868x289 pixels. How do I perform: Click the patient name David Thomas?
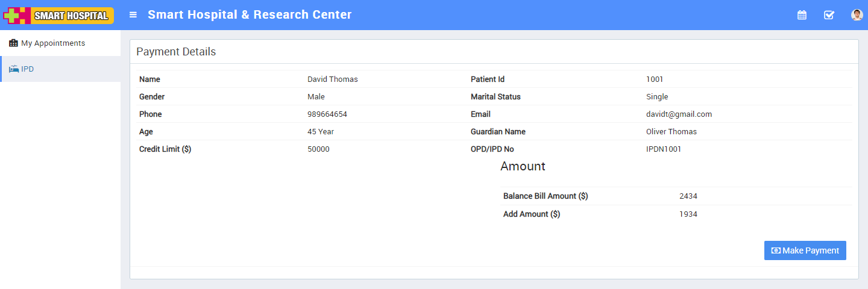point(333,79)
